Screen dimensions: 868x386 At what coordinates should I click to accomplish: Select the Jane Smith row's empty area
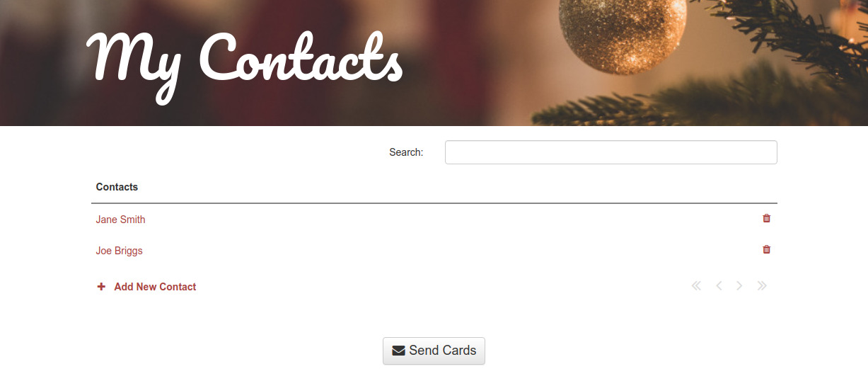click(x=453, y=220)
